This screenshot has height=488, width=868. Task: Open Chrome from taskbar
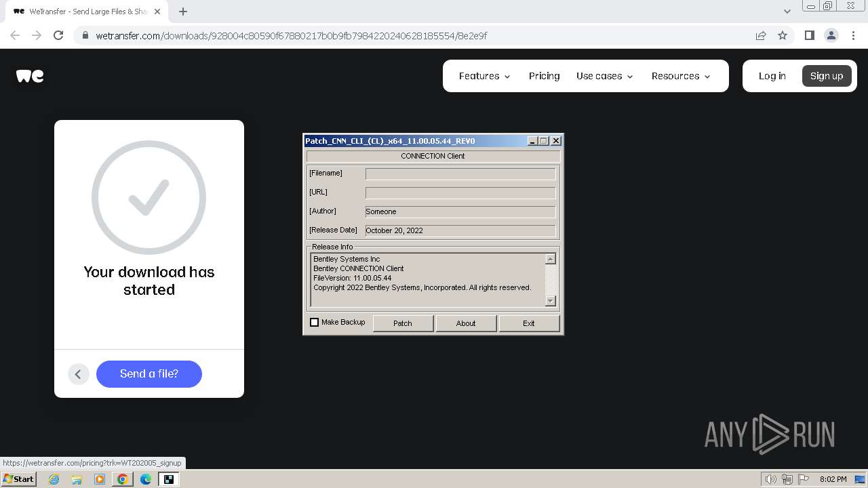[123, 479]
